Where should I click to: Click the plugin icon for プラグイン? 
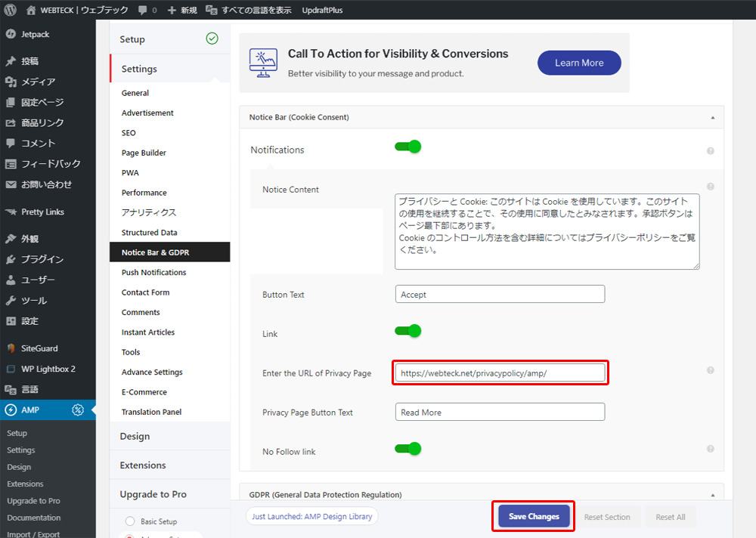(11, 259)
